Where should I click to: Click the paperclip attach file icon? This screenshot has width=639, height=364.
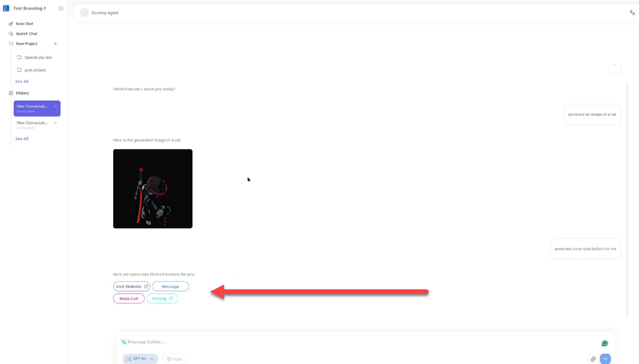[x=593, y=359]
